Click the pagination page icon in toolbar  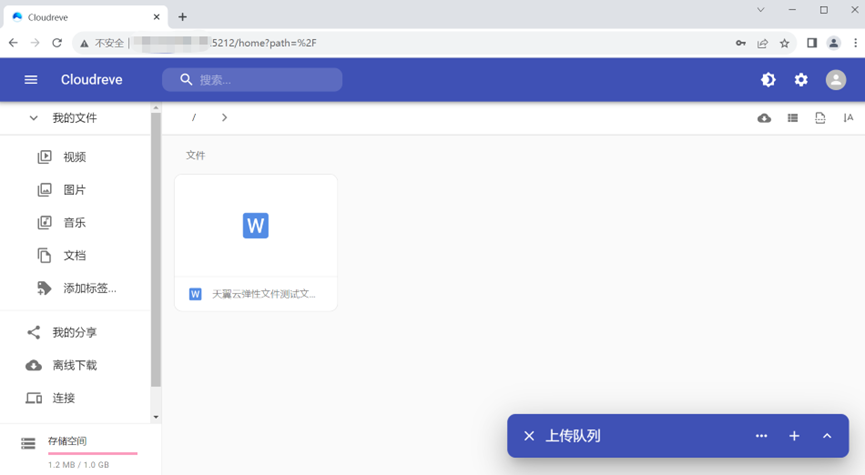pos(820,118)
